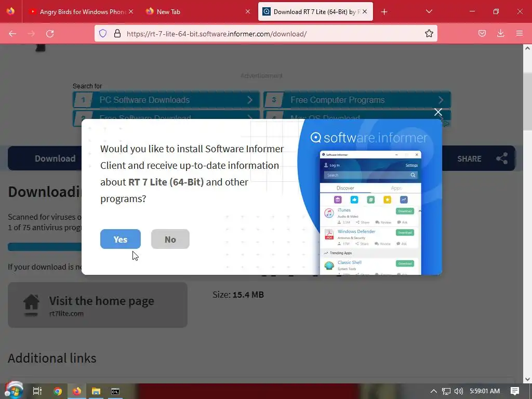This screenshot has width=532, height=399.
Task: Open network status in system tray
Action: (446, 391)
